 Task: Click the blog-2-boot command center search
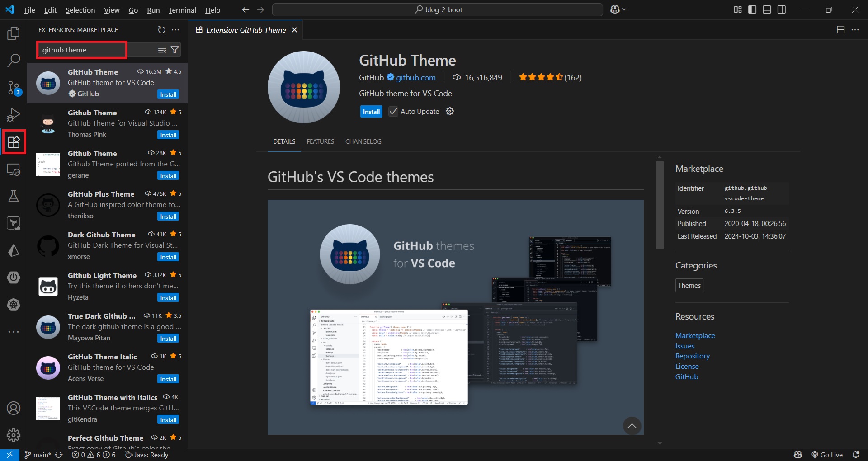click(438, 9)
